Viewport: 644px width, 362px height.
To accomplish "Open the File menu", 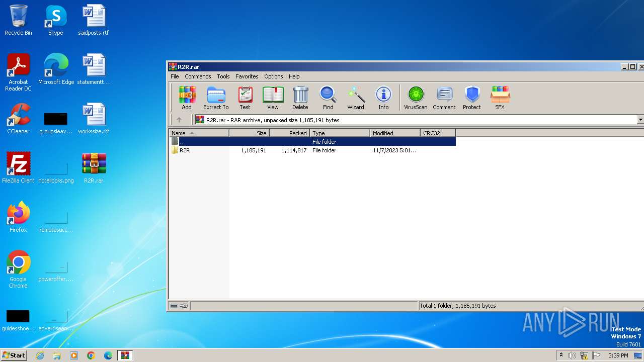I will pyautogui.click(x=175, y=76).
